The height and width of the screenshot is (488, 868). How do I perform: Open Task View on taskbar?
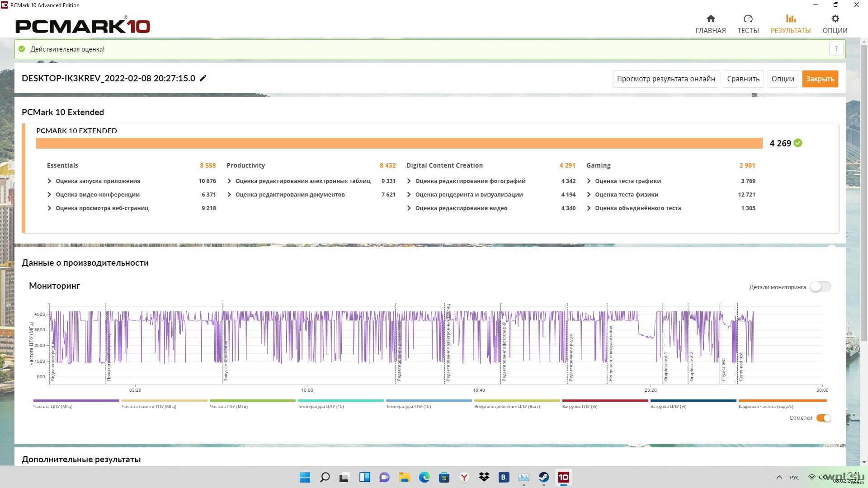(x=345, y=477)
